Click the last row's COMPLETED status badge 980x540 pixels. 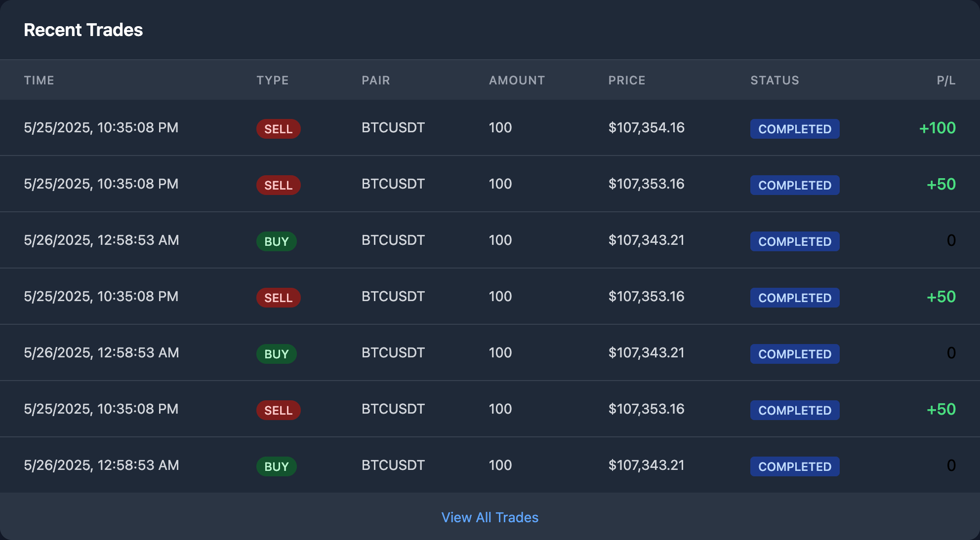794,466
